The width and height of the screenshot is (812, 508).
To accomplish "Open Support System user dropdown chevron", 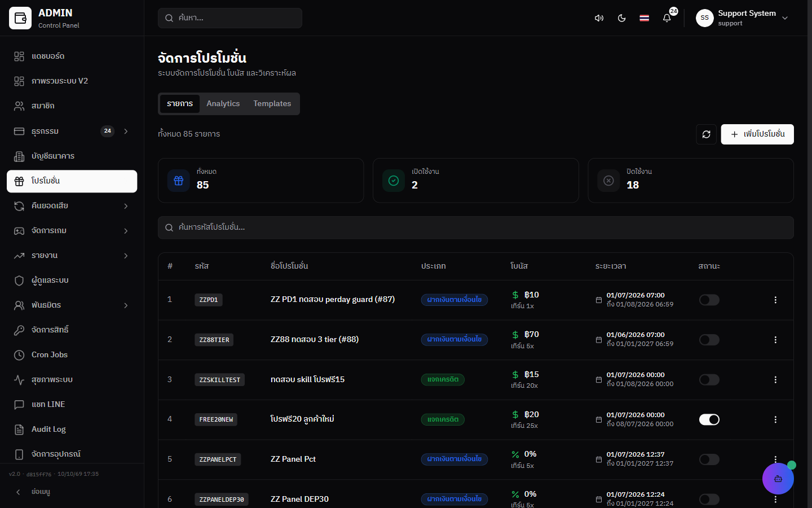I will (x=785, y=18).
